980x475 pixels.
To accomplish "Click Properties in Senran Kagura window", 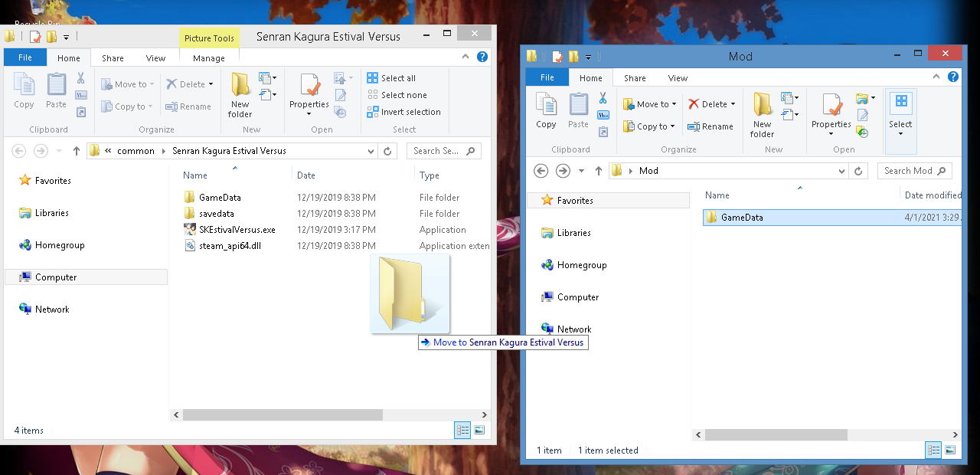I will pos(309,96).
